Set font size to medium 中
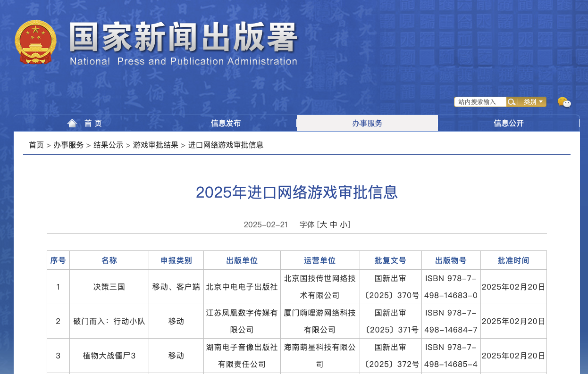The width and height of the screenshot is (588, 374). pos(334,224)
